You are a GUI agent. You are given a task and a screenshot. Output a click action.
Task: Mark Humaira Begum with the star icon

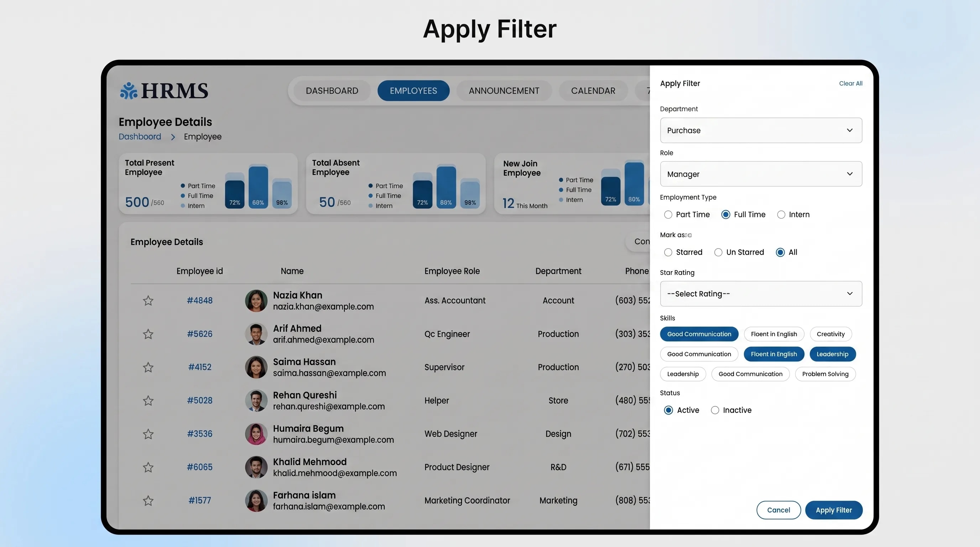pyautogui.click(x=148, y=434)
